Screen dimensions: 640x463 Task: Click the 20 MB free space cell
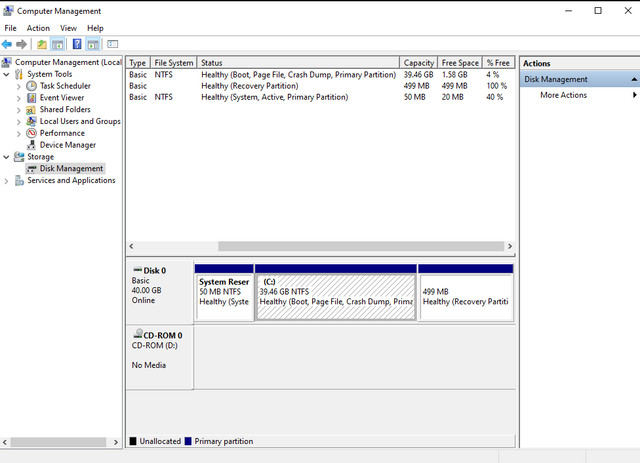[452, 97]
